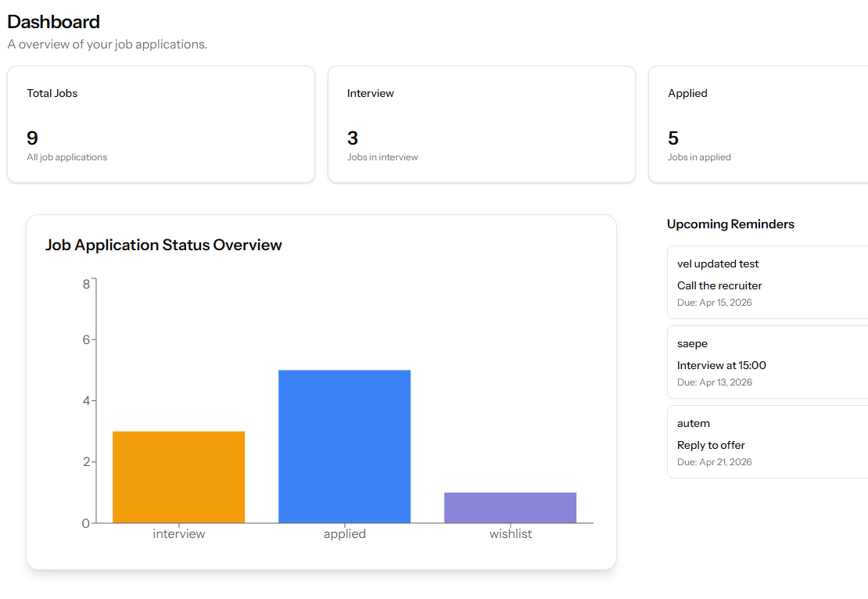Viewport: 868px width, 599px height.
Task: Click 'Call the recruiter' reminder text
Action: (x=719, y=285)
